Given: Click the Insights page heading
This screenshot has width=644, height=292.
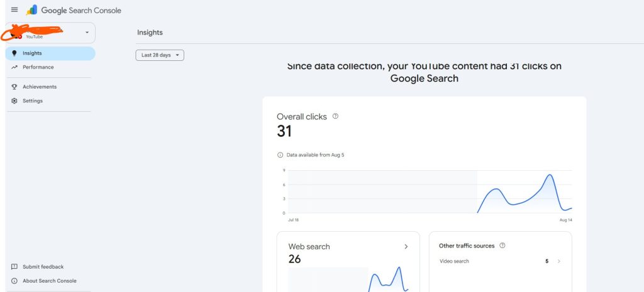Looking at the screenshot, I should tap(150, 33).
